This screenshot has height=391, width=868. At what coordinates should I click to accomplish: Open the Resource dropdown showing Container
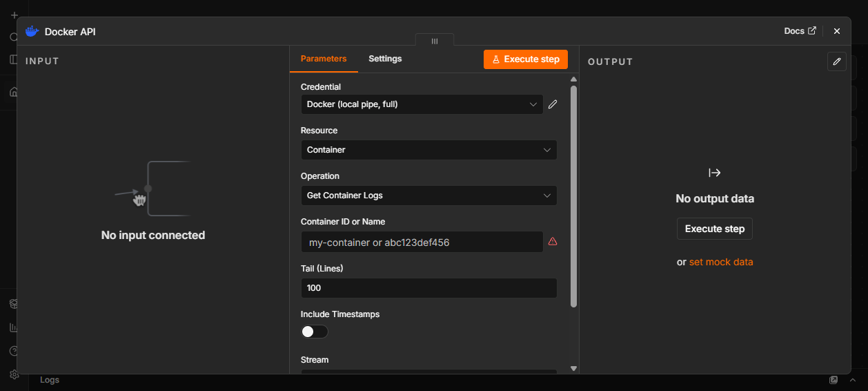click(x=428, y=150)
